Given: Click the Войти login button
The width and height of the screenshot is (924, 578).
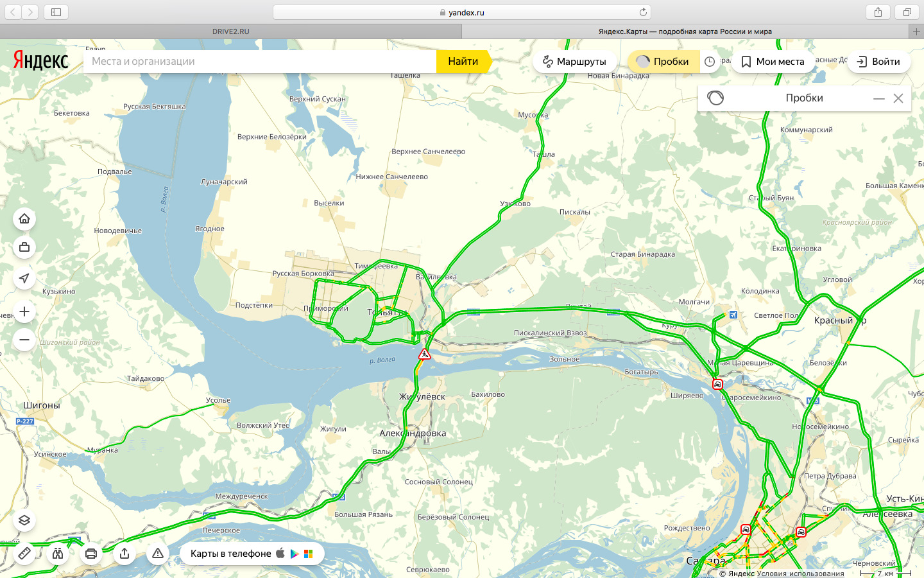Looking at the screenshot, I should 878,62.
